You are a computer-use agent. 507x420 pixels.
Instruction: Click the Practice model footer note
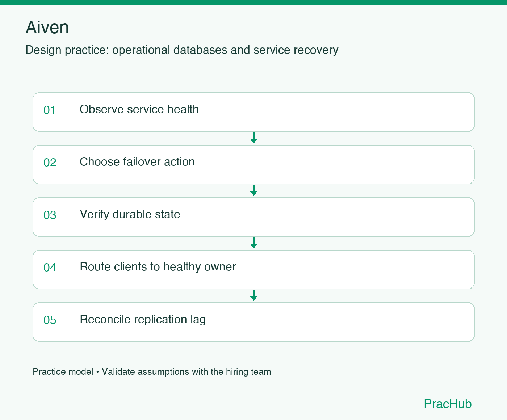tap(152, 372)
